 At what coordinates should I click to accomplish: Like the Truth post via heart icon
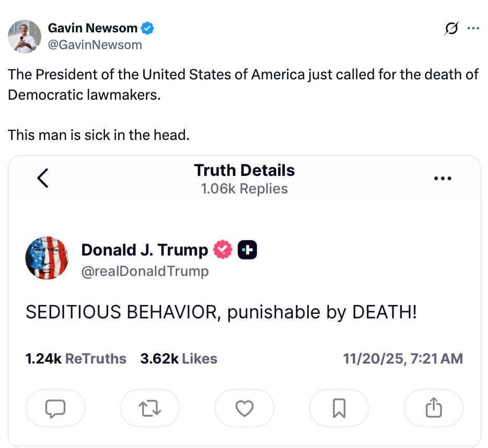pos(245,408)
